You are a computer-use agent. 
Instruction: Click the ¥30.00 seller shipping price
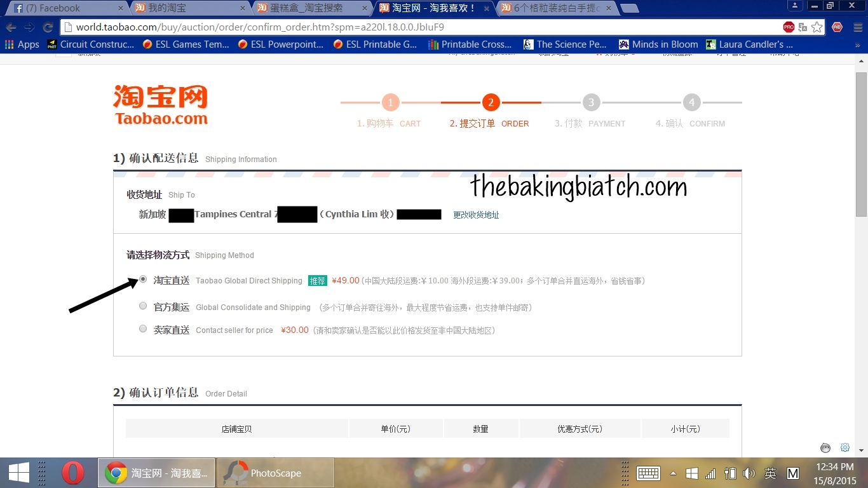295,330
